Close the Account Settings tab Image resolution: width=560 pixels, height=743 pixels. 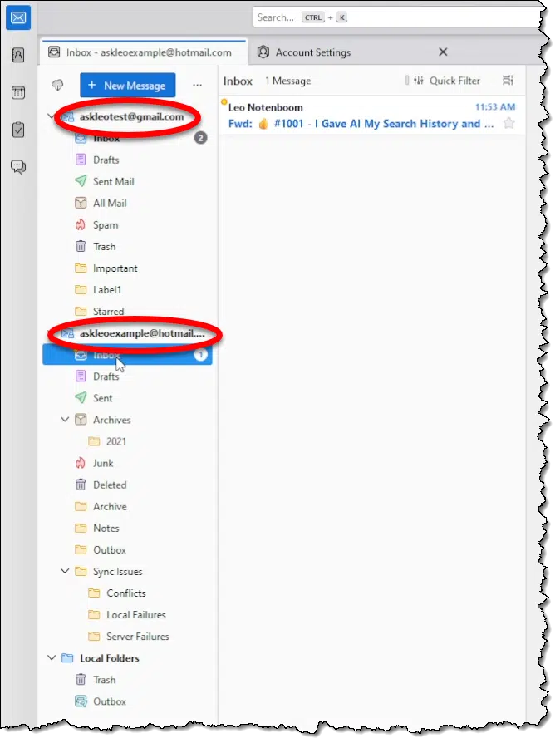(x=443, y=52)
